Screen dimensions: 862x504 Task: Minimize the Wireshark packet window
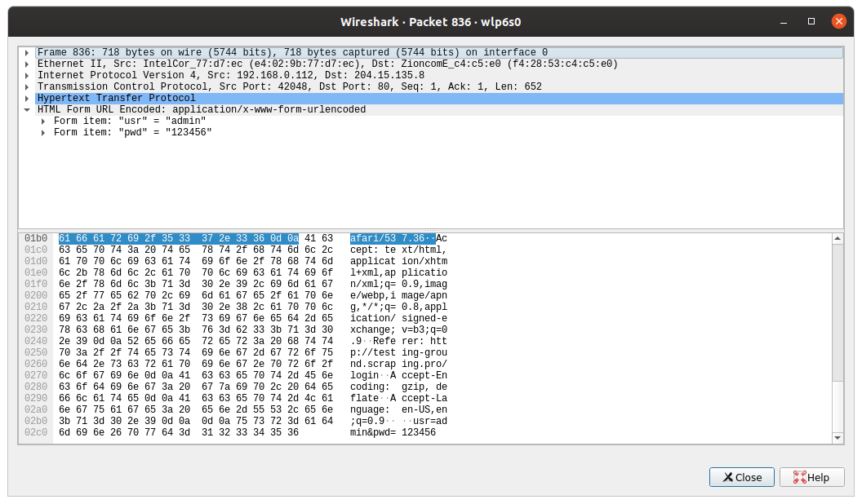click(x=784, y=22)
